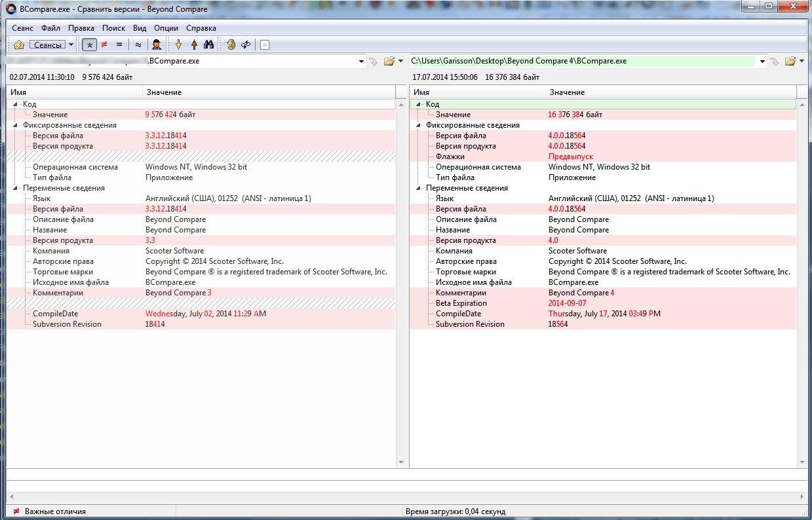Select Флажки row in right pane
The width and height of the screenshot is (812, 520).
603,157
